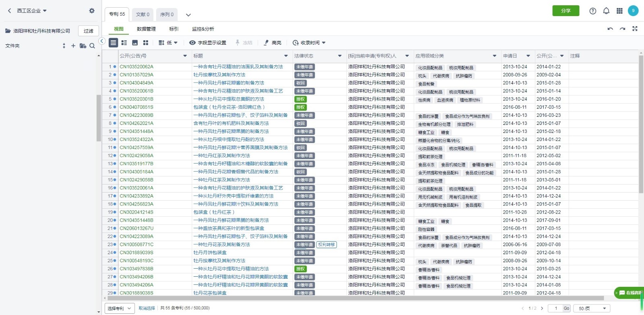This screenshot has width=644, height=315.
Task: Click the page number input field
Action: pyautogui.click(x=556, y=308)
